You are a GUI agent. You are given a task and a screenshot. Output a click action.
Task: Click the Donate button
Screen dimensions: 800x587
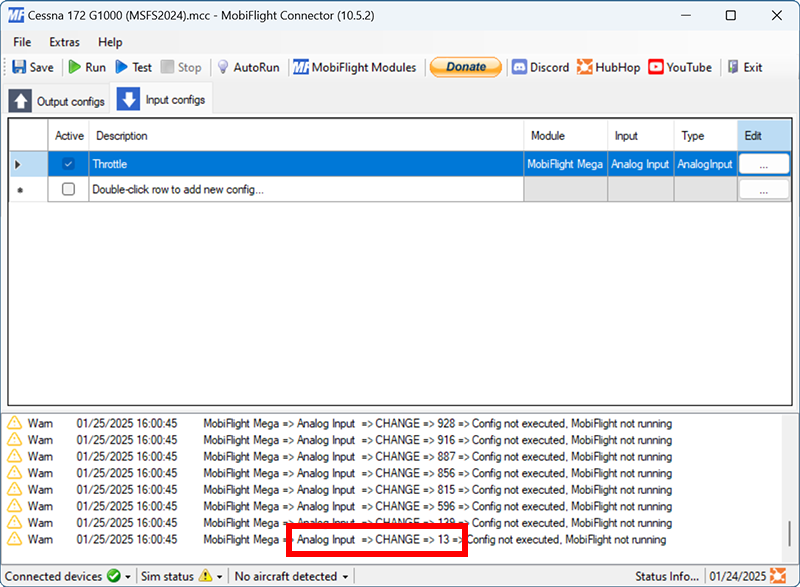[465, 67]
